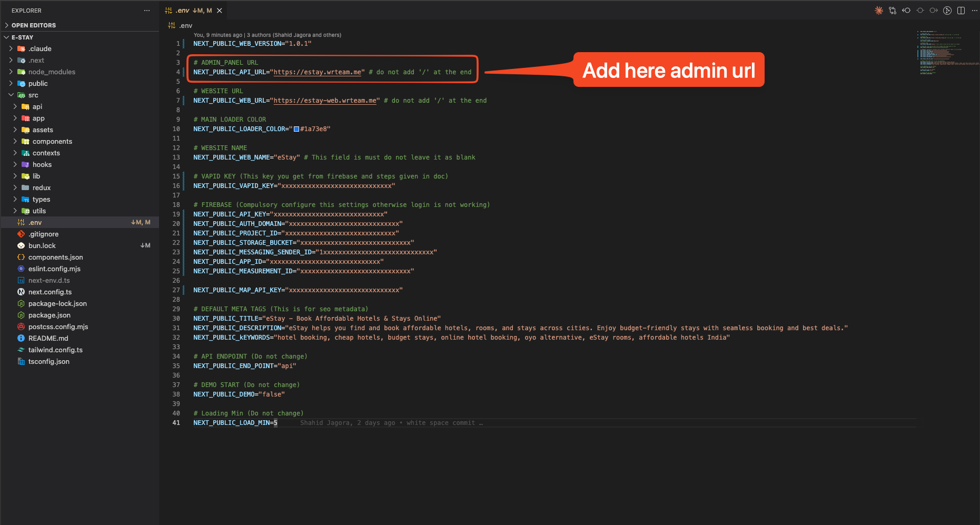Viewport: 980px width, 525px height.
Task: Click the git blame authors code lens
Action: [x=267, y=35]
